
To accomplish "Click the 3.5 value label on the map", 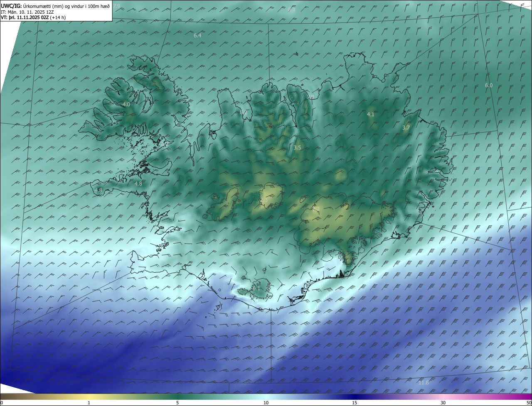I will (297, 147).
